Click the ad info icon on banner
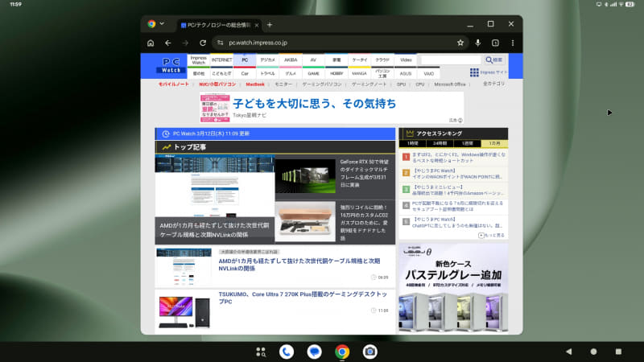The width and height of the screenshot is (644, 362). pos(460,120)
